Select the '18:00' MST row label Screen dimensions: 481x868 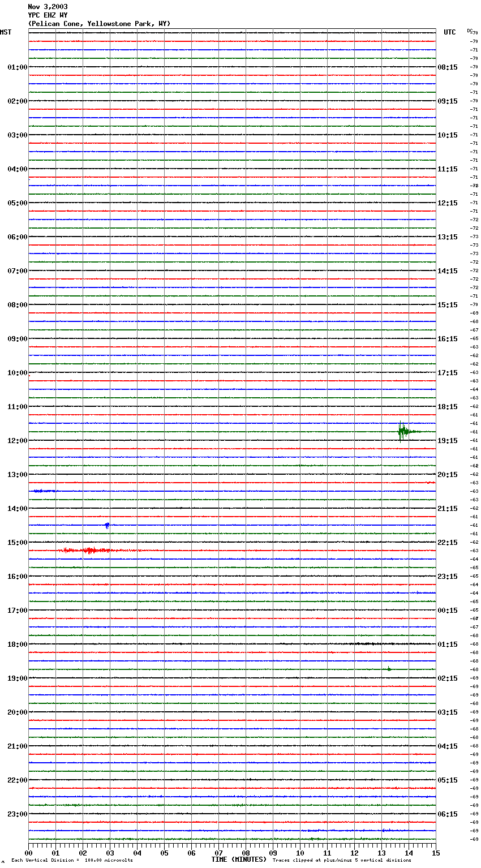[x=18, y=644]
